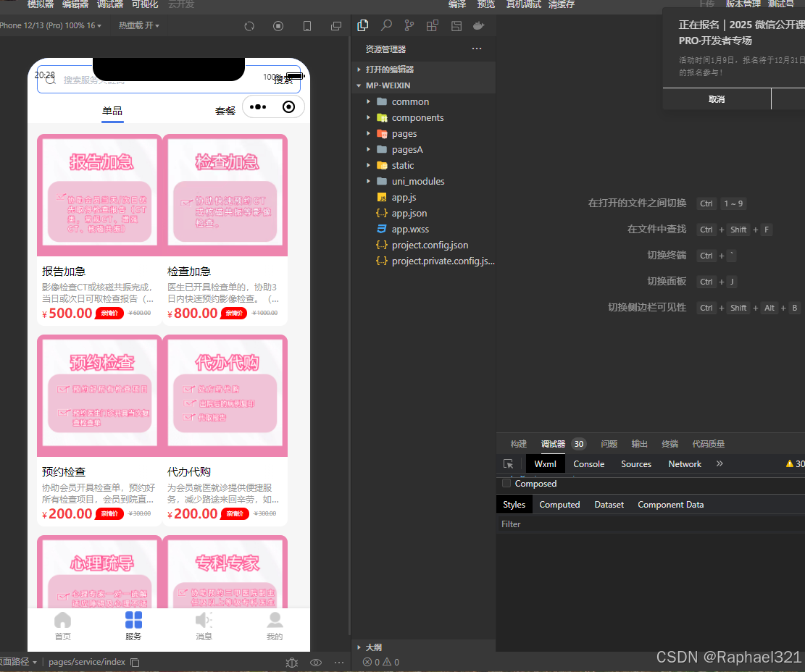Tap the 服务 service tab icon
The image size is (805, 672).
click(133, 626)
